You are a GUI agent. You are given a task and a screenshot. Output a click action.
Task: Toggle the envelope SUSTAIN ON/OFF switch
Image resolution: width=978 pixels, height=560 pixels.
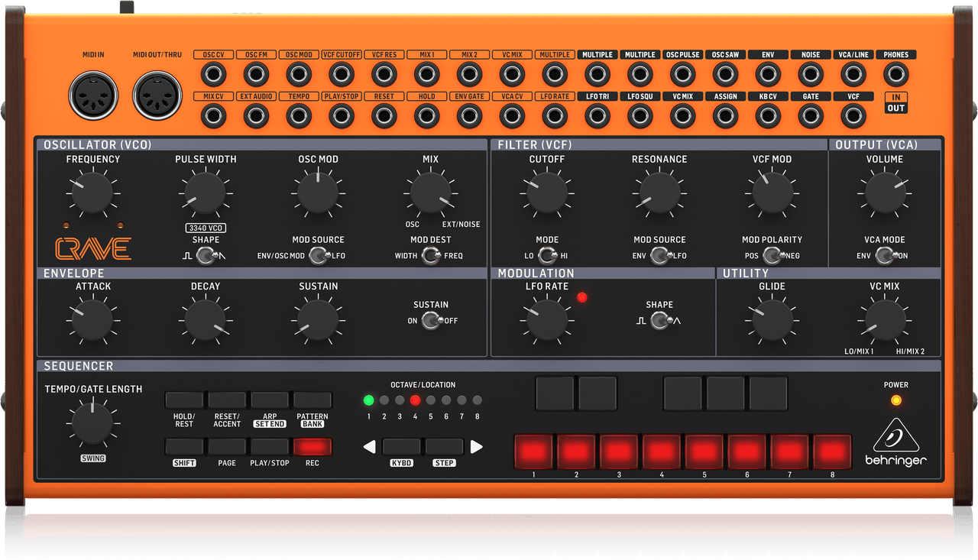431,321
